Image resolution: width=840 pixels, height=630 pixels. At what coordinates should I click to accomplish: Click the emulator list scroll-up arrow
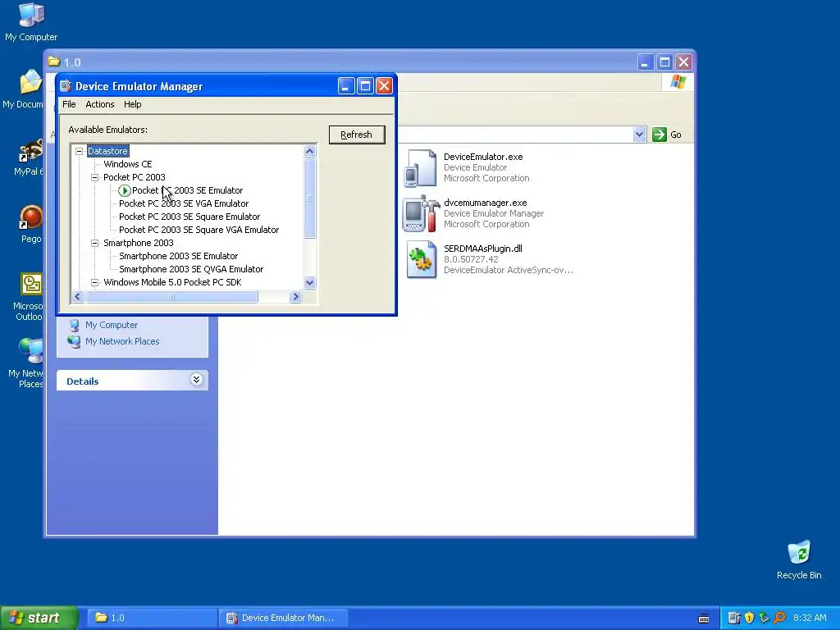coord(309,152)
